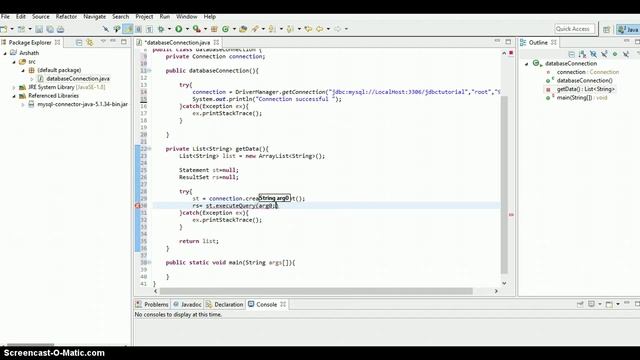Switch to the Declaration tab
The height and width of the screenshot is (360, 640).
tap(224, 304)
